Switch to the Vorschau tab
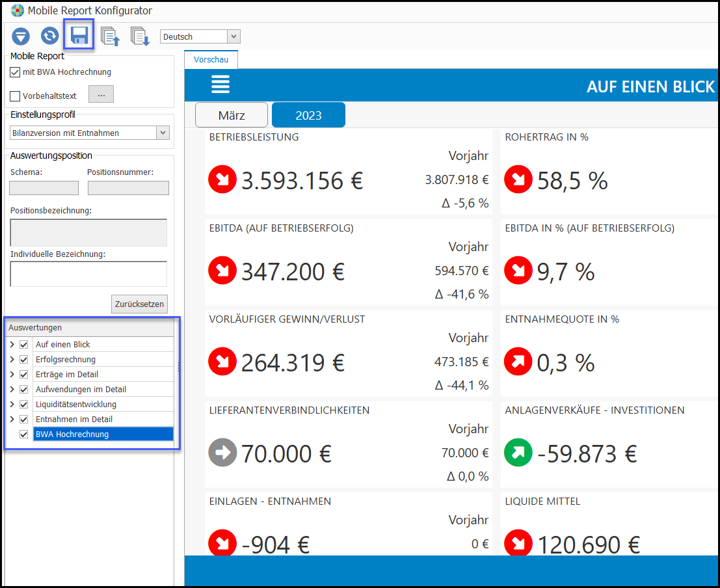The width and height of the screenshot is (720, 588). [211, 59]
